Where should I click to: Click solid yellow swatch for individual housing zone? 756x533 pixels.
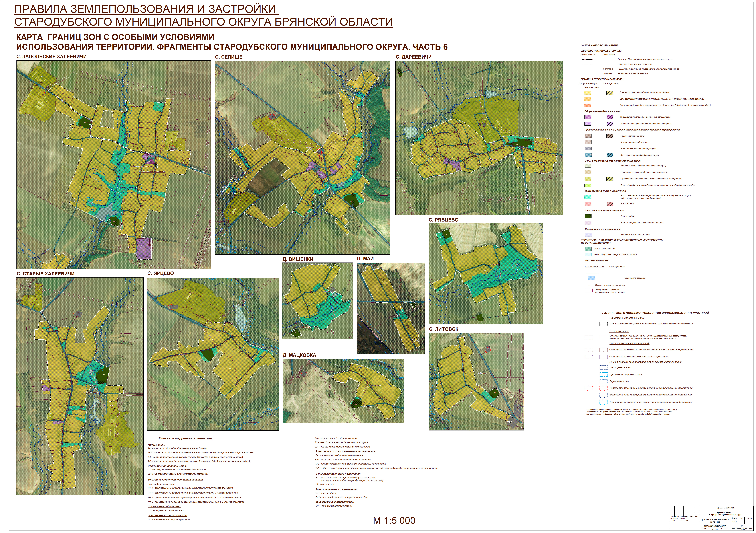coord(588,93)
